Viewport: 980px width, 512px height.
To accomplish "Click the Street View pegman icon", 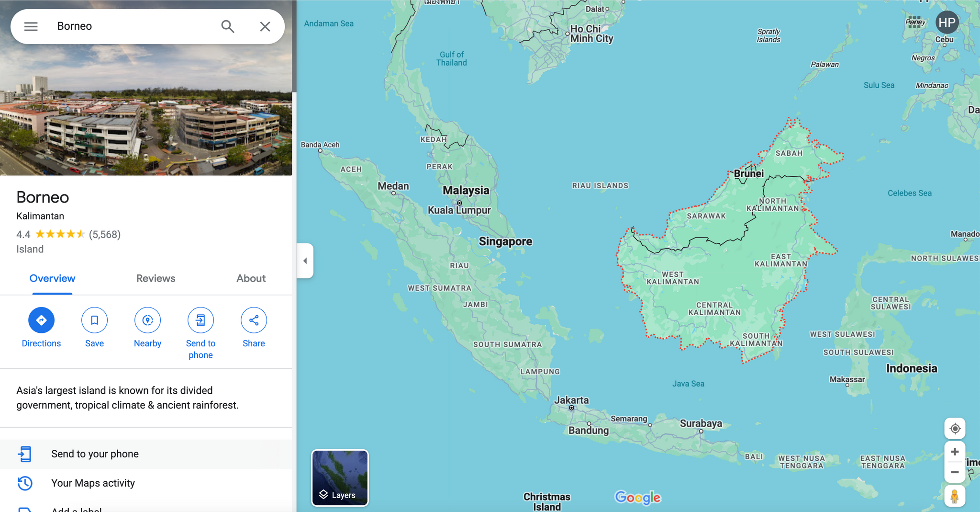I will 955,496.
